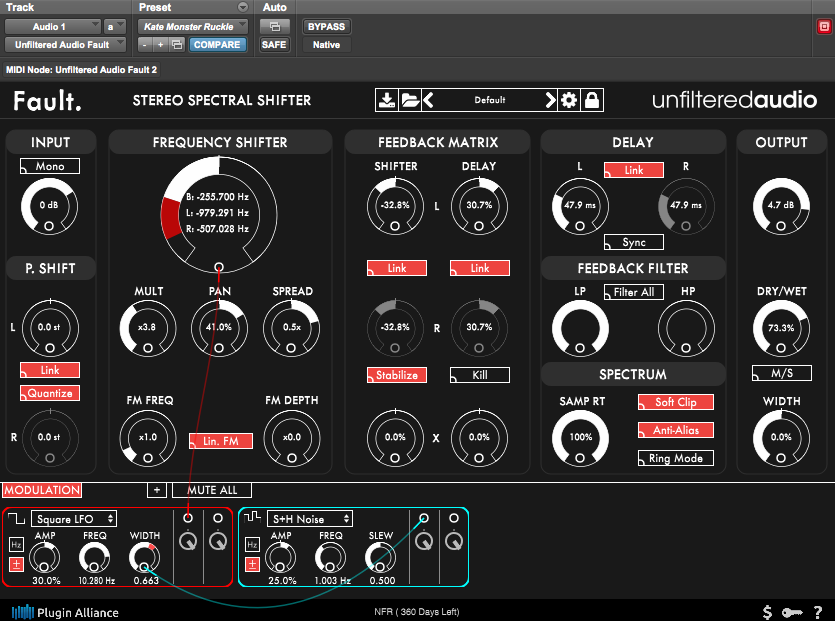Open plugin settings gear icon
This screenshot has height=621, width=835.
569,100
